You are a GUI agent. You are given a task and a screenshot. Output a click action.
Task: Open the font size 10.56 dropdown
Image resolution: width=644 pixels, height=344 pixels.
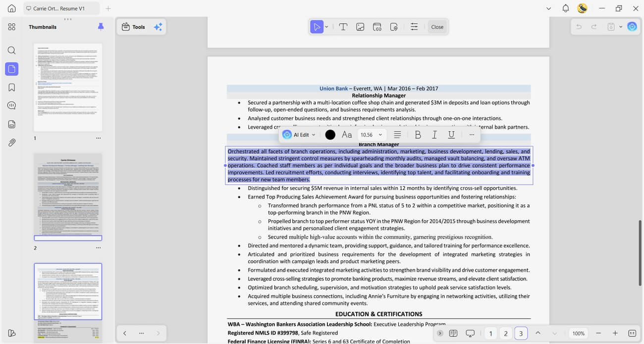click(x=372, y=135)
